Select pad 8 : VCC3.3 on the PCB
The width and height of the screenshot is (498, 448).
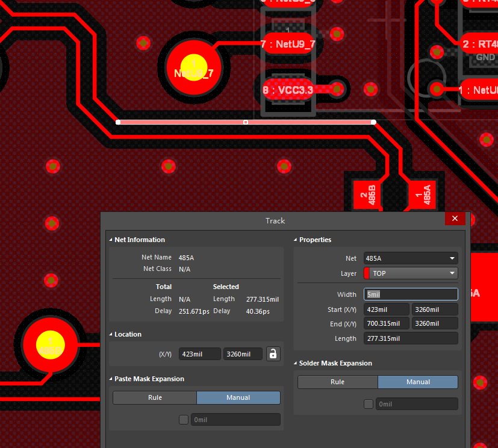[288, 90]
